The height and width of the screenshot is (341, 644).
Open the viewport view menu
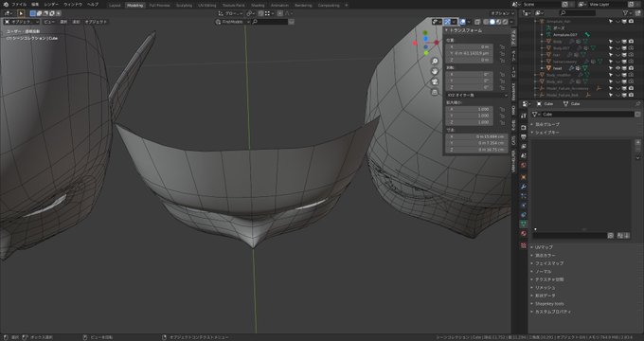(x=49, y=22)
